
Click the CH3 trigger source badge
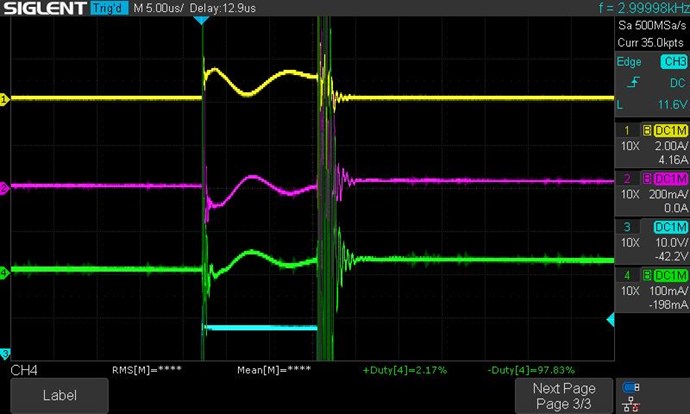674,62
